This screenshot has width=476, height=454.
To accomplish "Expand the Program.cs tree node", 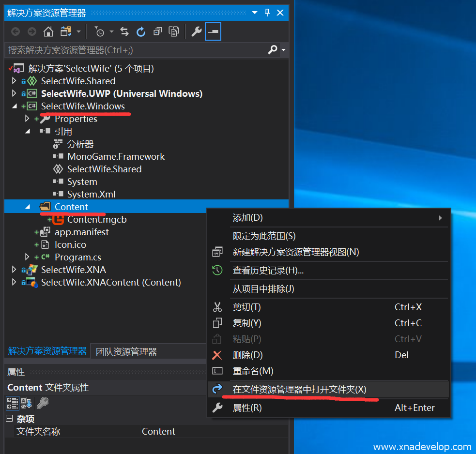I will (x=27, y=257).
